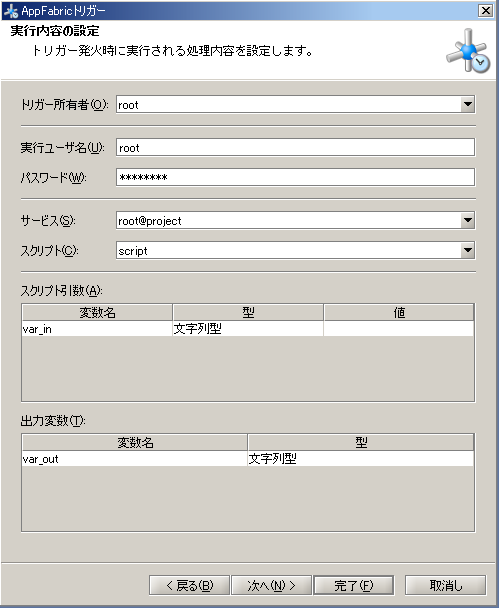Click the trigger clock icon in header

coord(468,51)
